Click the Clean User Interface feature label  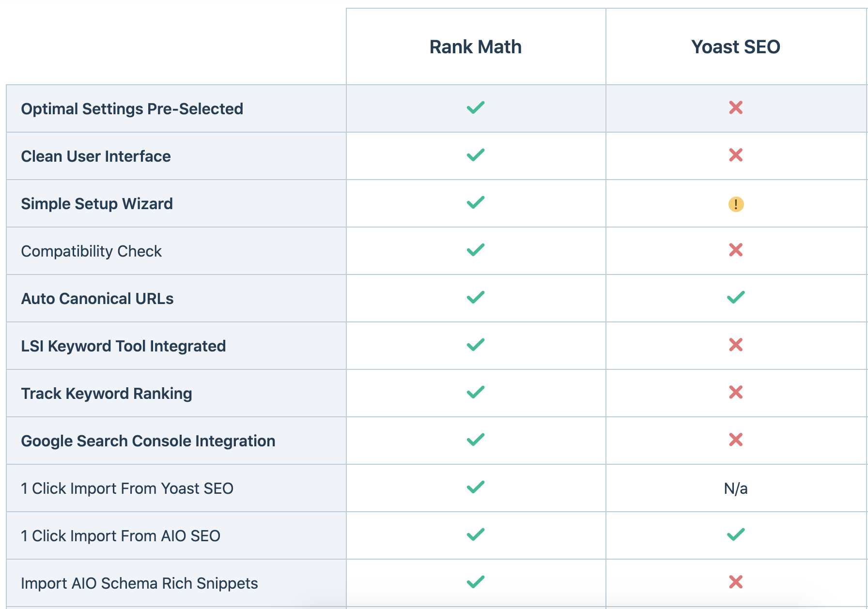click(x=96, y=156)
